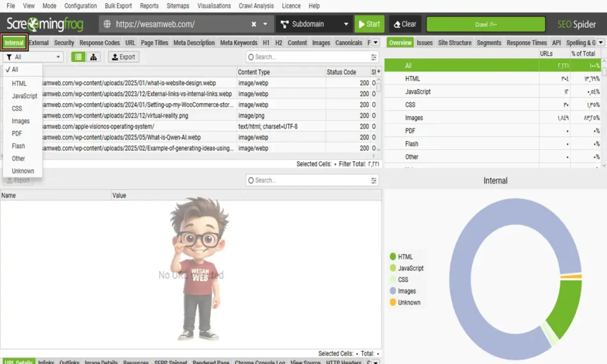Click the Screaming Frog logo
The width and height of the screenshot is (607, 364).
coord(45,24)
